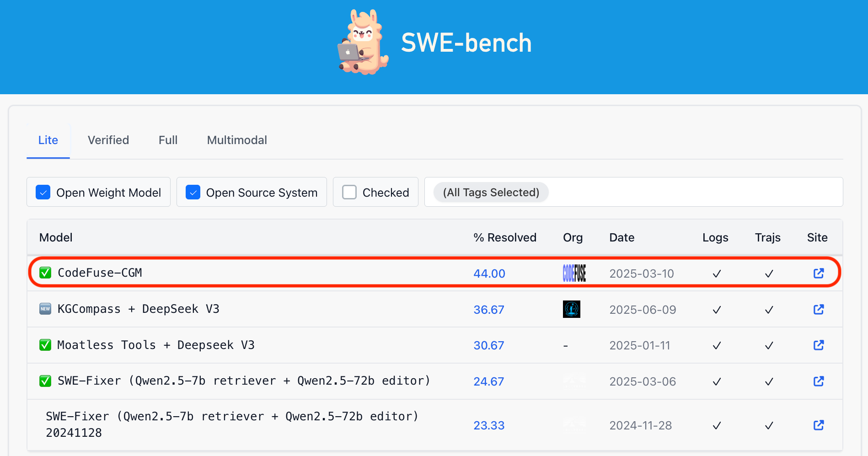Click the Logs checkmark for CodeFuse-CGM
Screen dimensions: 868x456
[x=716, y=273]
